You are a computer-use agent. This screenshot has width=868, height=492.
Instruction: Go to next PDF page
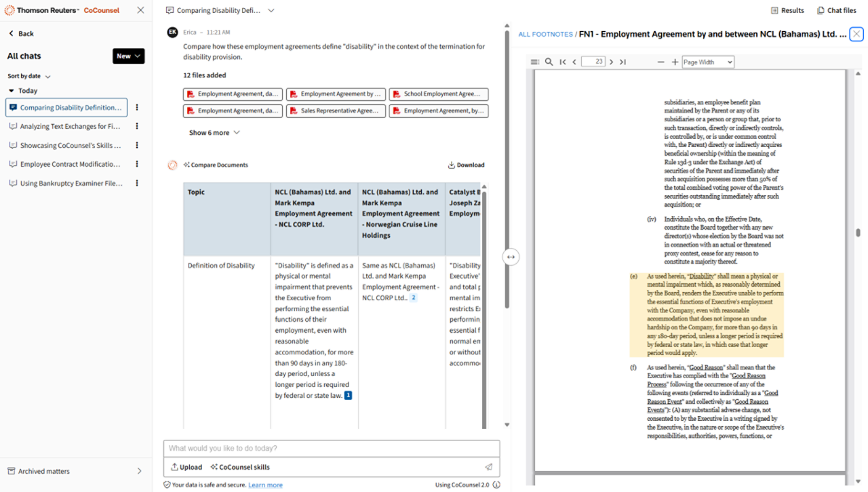611,62
